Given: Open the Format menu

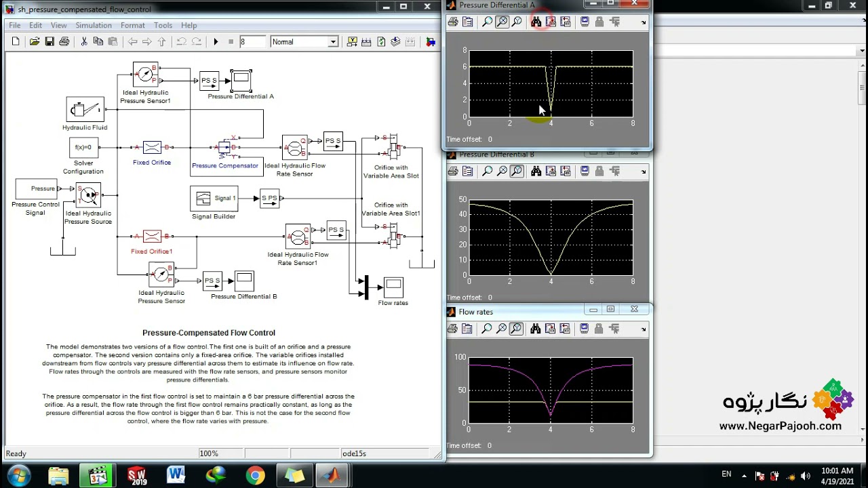Looking at the screenshot, I should [x=133, y=26].
